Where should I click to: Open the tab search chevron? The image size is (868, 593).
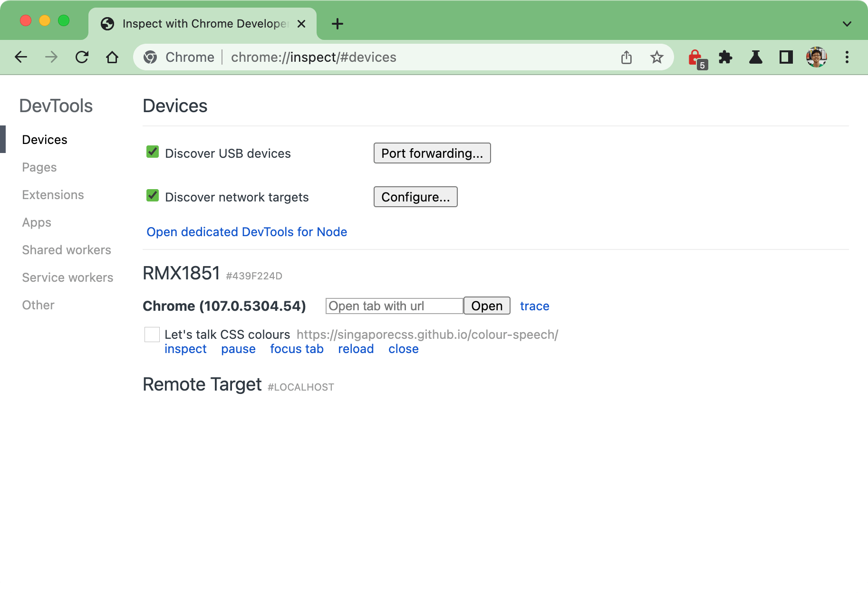pos(847,24)
